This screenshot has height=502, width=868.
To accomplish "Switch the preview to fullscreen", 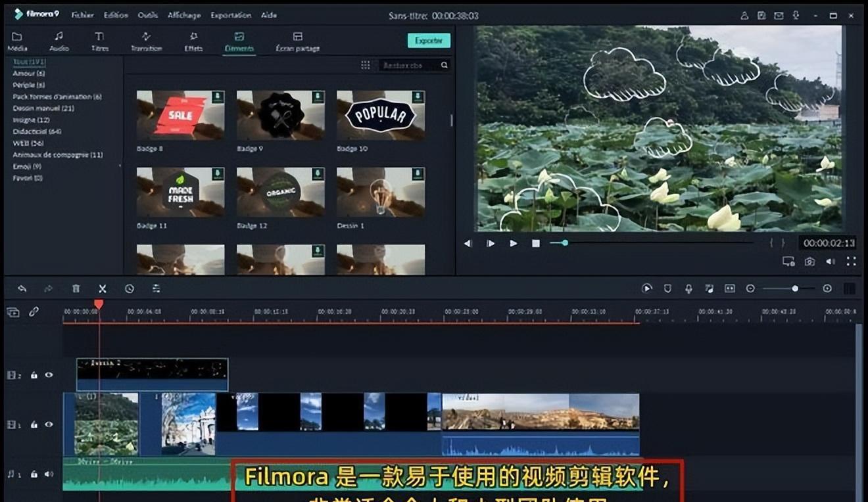I will pos(852,262).
